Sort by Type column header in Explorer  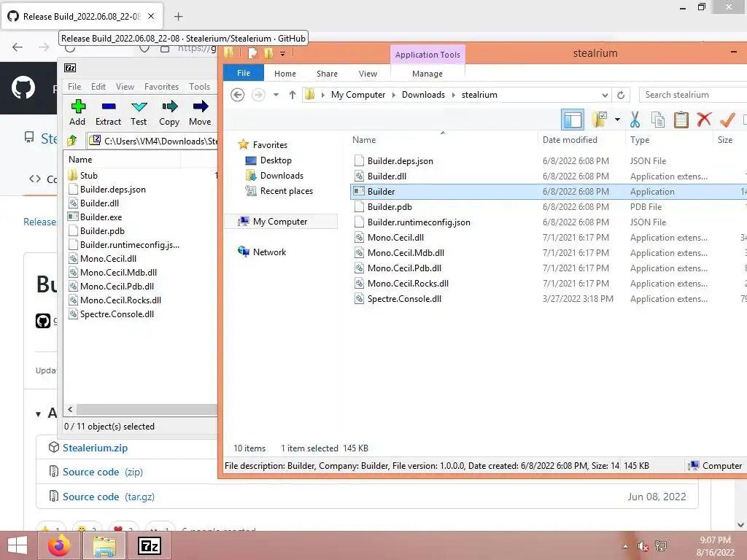pos(640,139)
